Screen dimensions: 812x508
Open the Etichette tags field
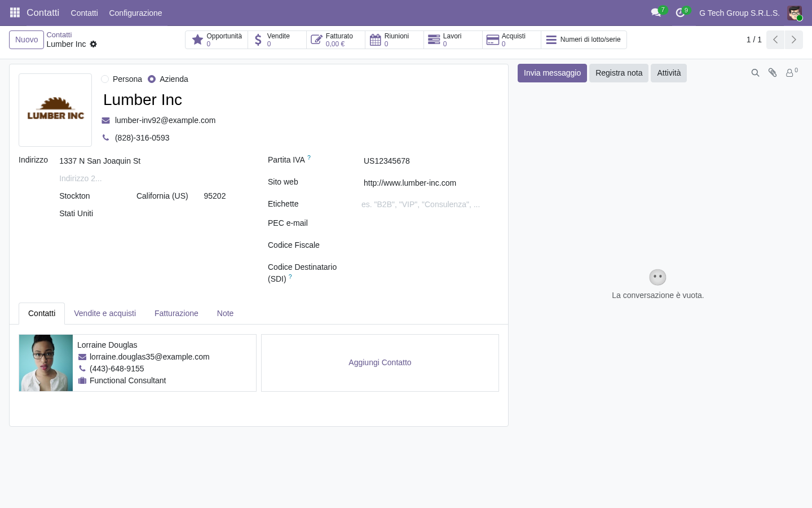(x=430, y=204)
